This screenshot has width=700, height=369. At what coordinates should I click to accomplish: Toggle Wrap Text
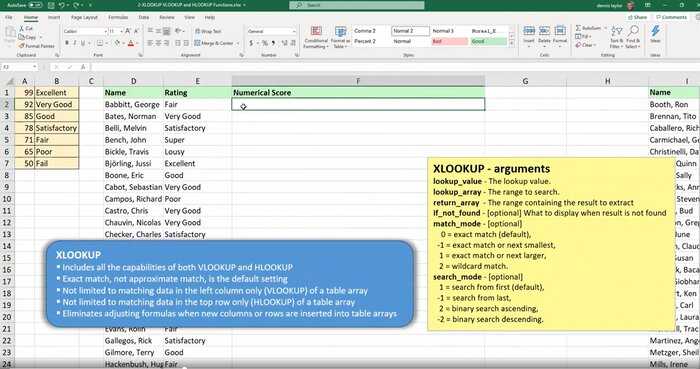(x=208, y=31)
